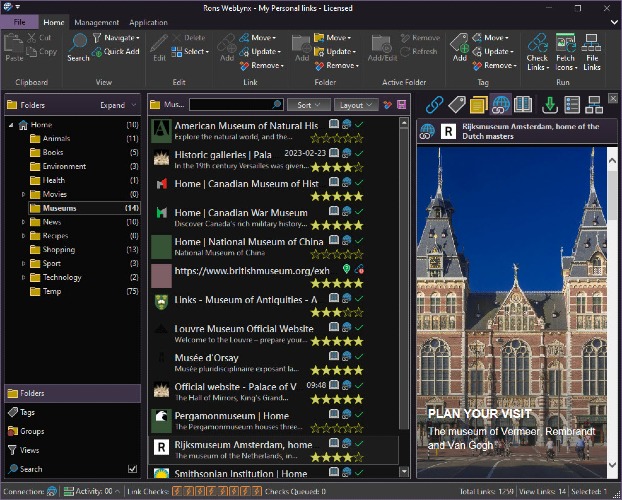Open the Move dropdown in the Link group
This screenshot has width=622, height=500.
[257, 38]
